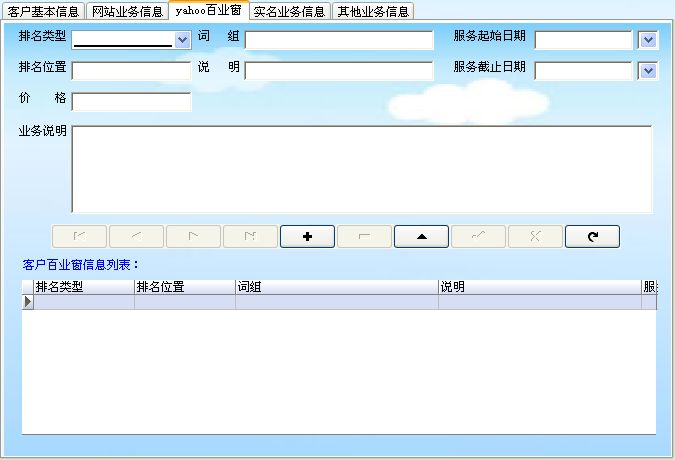Image resolution: width=675 pixels, height=460 pixels.
Task: Click the 说明 input field
Action: pos(339,71)
